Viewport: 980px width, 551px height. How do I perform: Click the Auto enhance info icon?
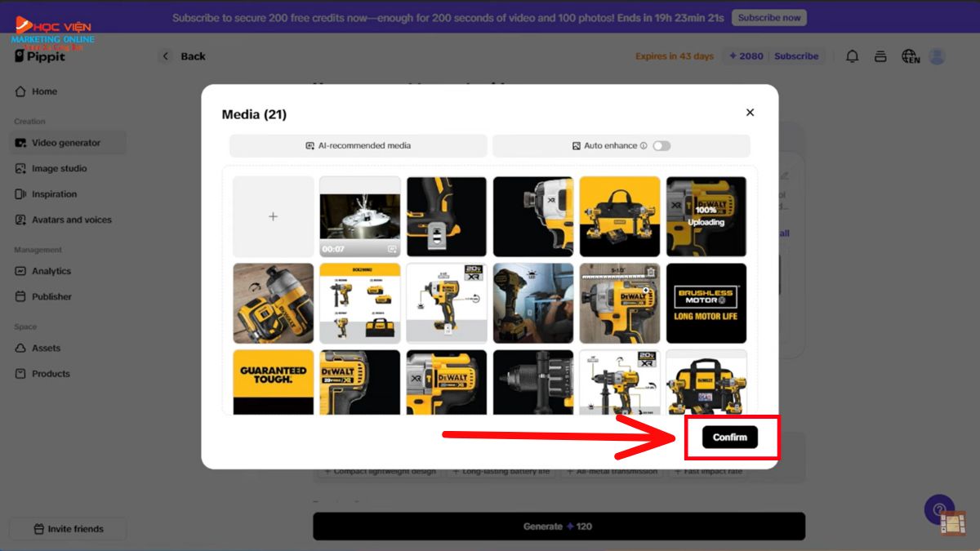point(644,146)
